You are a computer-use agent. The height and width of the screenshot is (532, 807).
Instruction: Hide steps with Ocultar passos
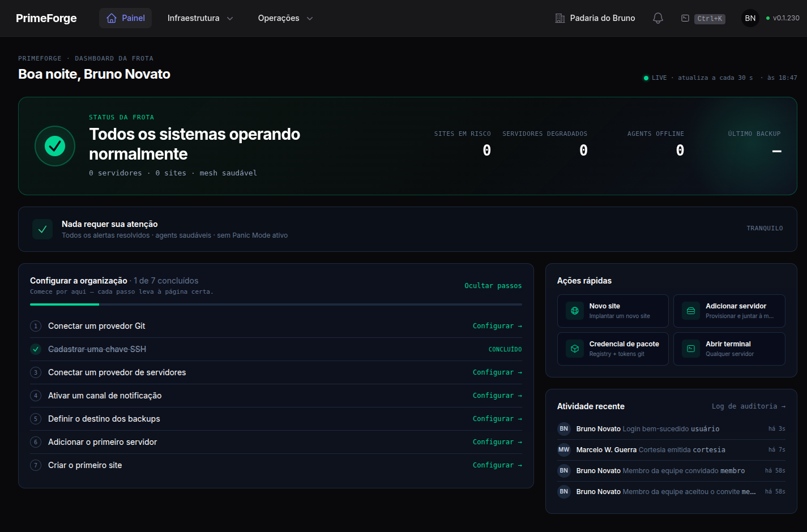coord(493,286)
